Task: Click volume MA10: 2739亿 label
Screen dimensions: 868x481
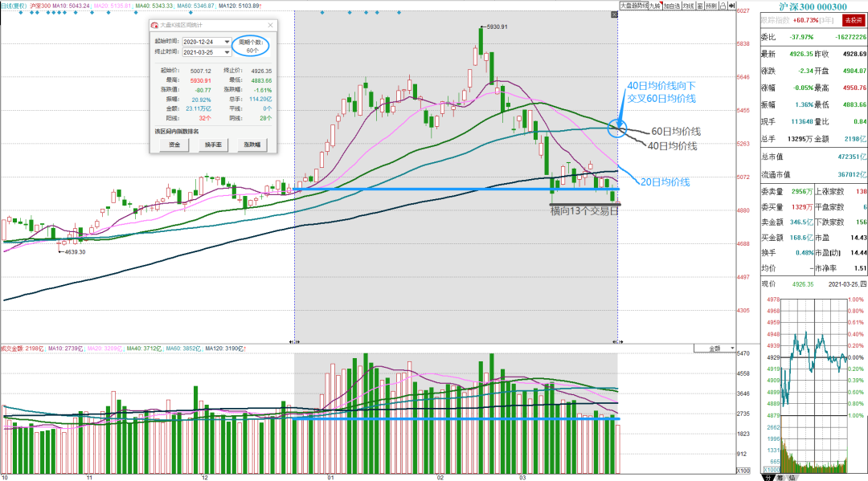Action: [66, 349]
